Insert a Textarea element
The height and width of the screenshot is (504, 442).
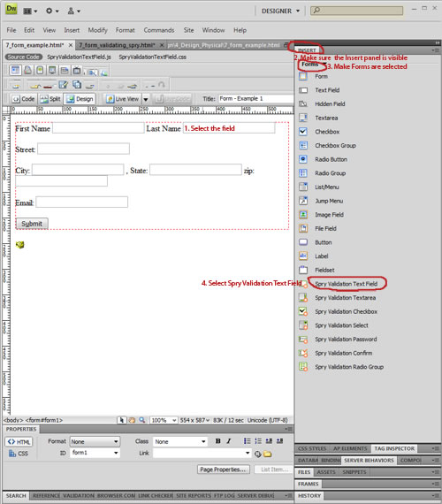[x=318, y=118]
